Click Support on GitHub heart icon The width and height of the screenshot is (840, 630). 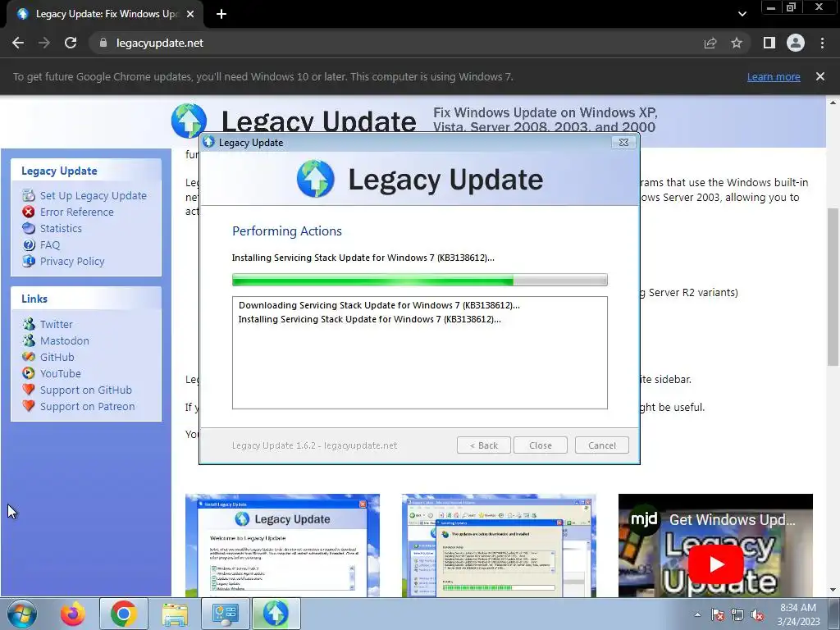pyautogui.click(x=29, y=390)
